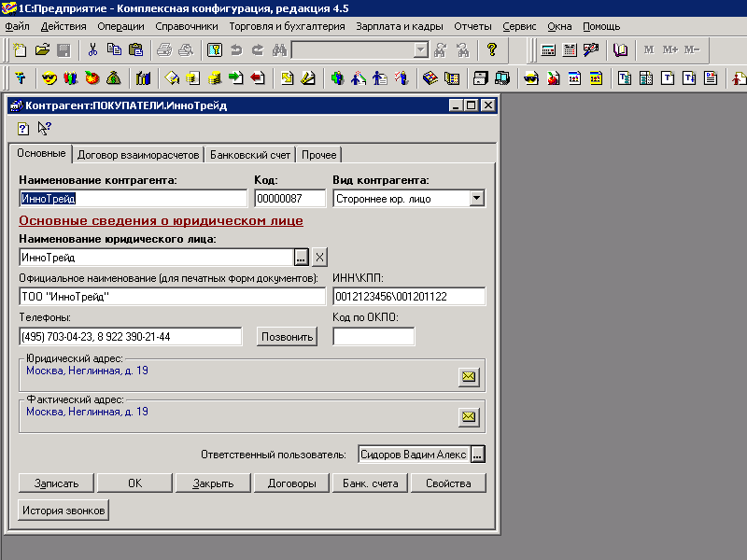Click the file cabinet drawer icon
747x560 pixels.
480,78
